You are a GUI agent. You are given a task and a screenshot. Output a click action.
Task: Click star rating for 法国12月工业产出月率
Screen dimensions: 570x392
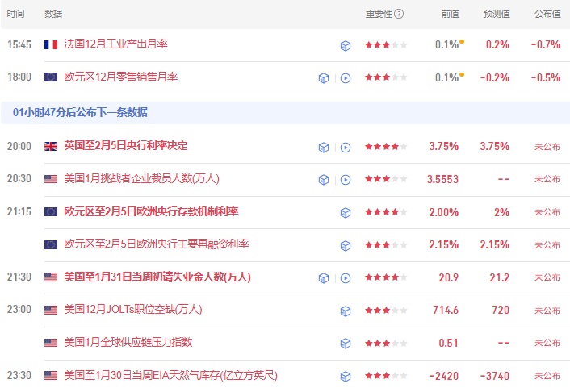[x=386, y=45]
